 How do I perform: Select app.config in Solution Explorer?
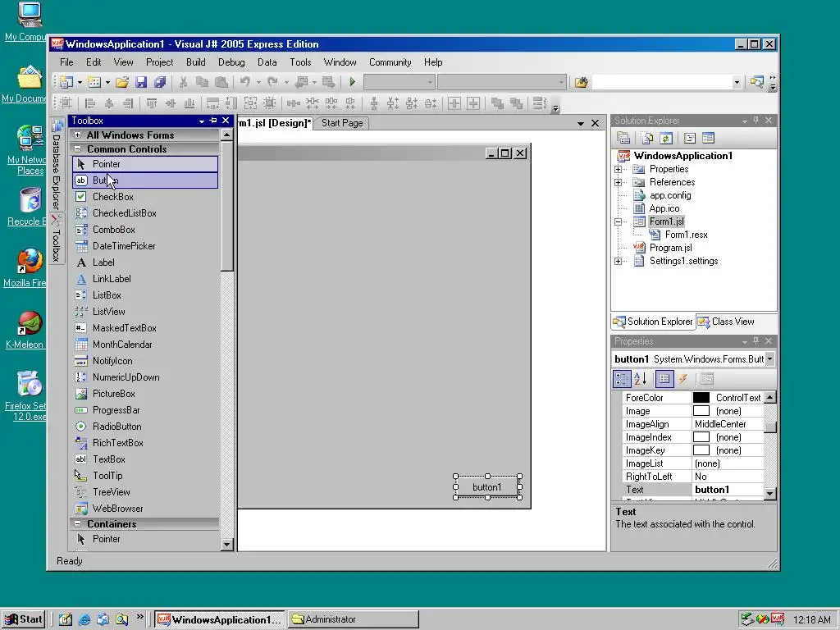tap(669, 195)
